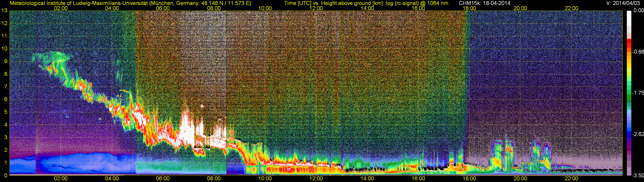644x182 pixels.
Task: Click the 16:00 label on the bottom time axis
Action: coord(418,179)
